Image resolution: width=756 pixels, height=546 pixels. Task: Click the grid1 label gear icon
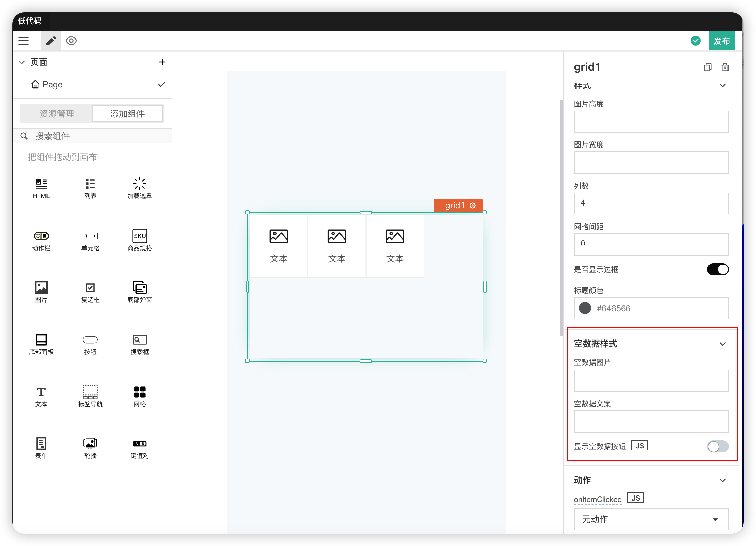coord(473,206)
